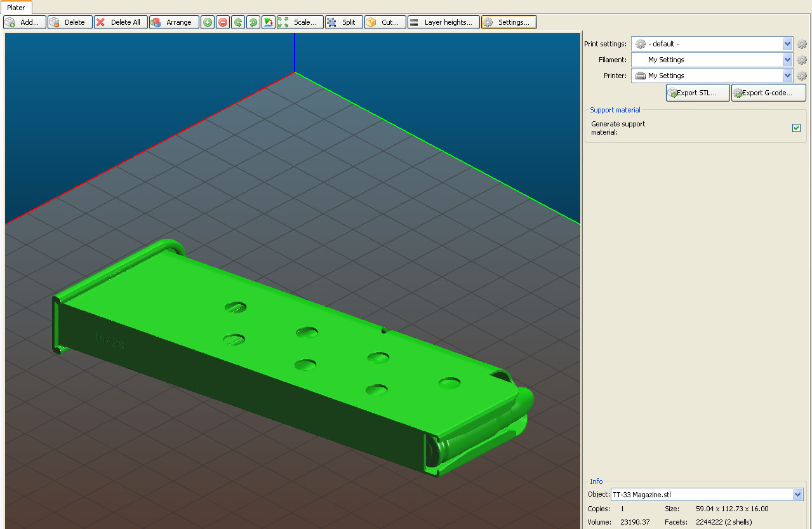
Task: Click the Support material group label
Action: click(x=615, y=110)
